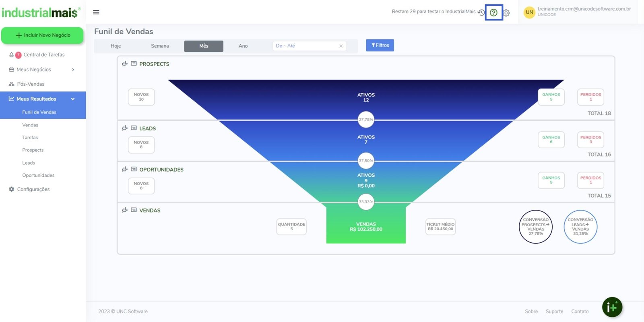Collapse Meus Resultados section
Image resolution: width=644 pixels, height=322 pixels.
(73, 99)
